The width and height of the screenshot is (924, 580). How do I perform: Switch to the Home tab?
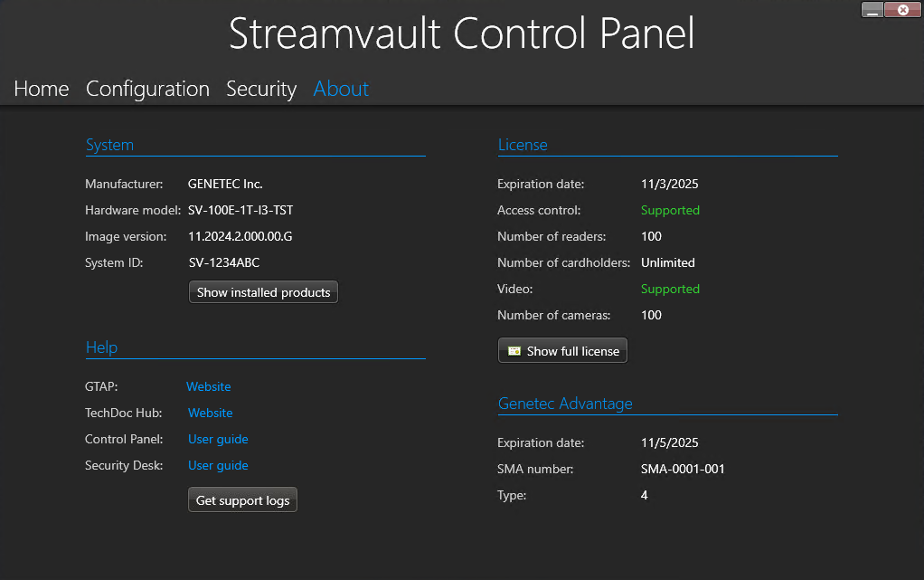pyautogui.click(x=41, y=89)
